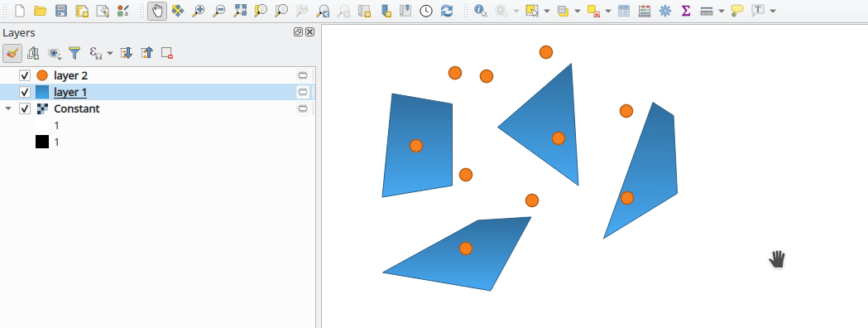868x328 pixels.
Task: Open the Text Annotation tool dropdown arrow
Action: 773,11
